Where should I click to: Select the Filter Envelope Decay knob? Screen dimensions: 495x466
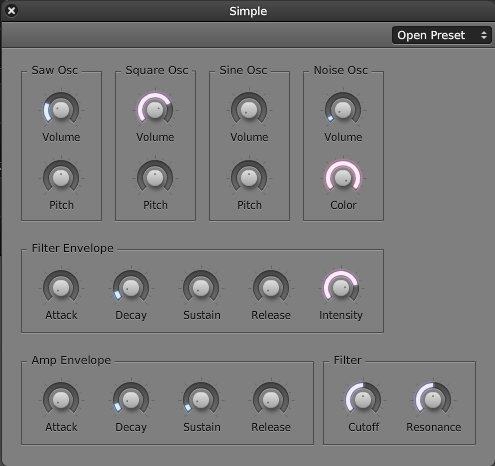[x=131, y=288]
